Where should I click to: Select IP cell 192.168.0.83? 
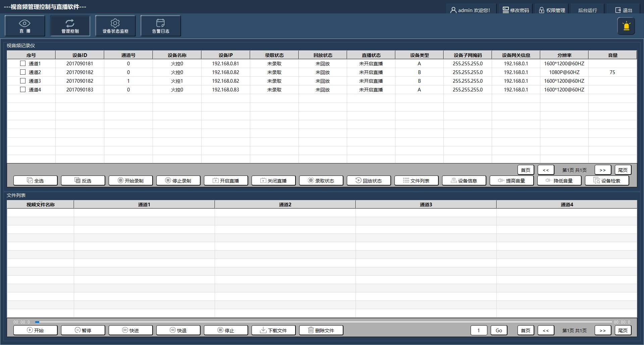[226, 89]
